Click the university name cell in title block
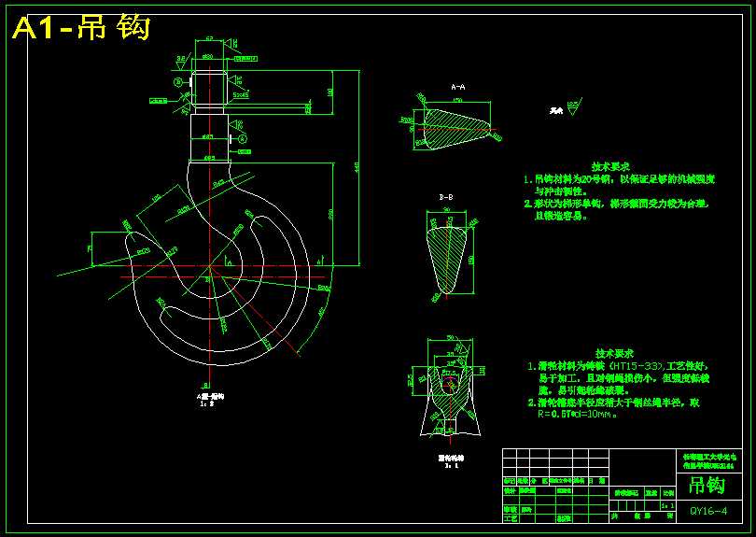Image resolution: width=756 pixels, height=537 pixels. (x=708, y=460)
